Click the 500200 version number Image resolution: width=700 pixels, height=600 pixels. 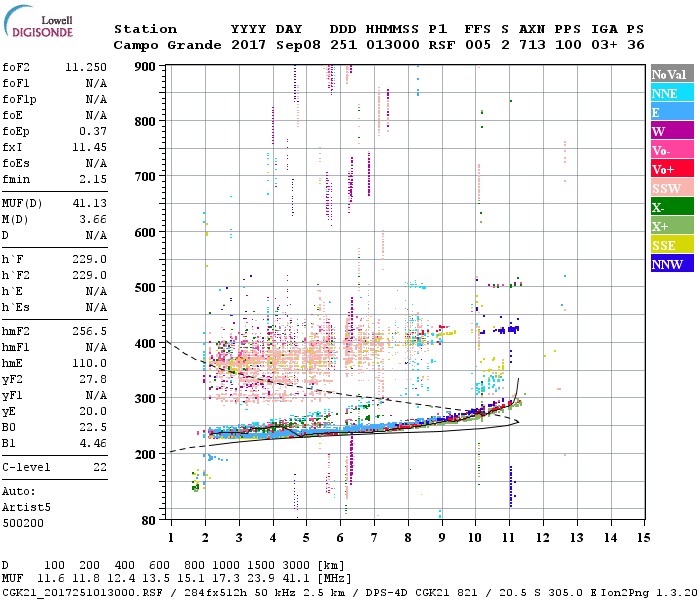(x=23, y=523)
